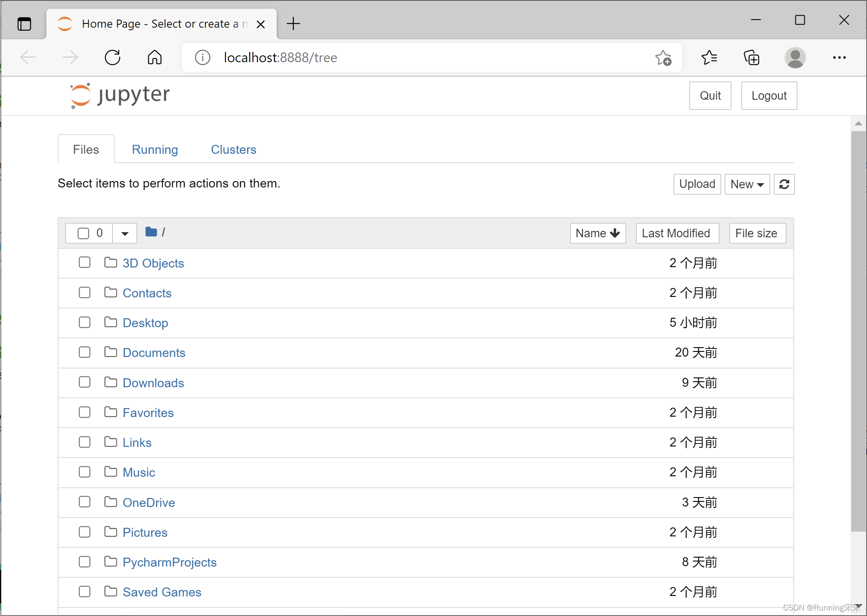This screenshot has width=867, height=616.
Task: Click the Jupyter logo
Action: tap(121, 95)
